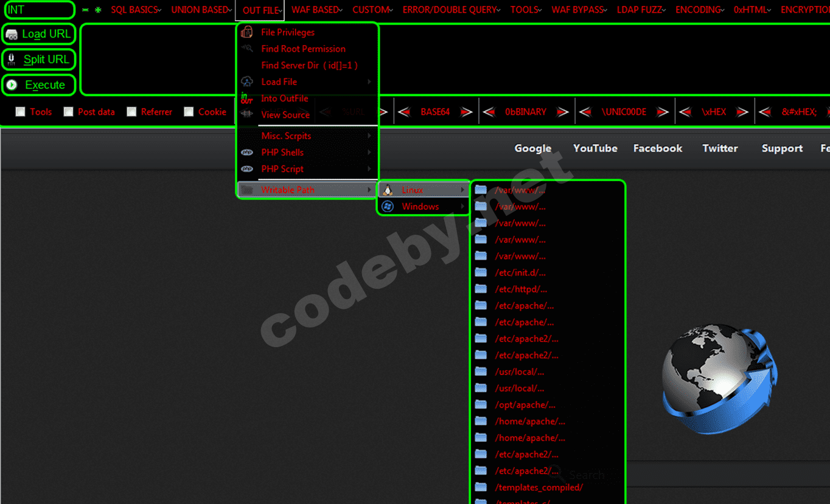
Task: Run the request with Execute button
Action: (x=39, y=85)
